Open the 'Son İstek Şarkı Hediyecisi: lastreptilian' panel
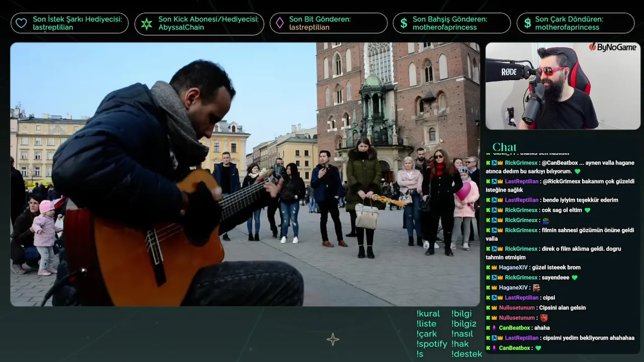Image resolution: width=644 pixels, height=362 pixels. tap(69, 23)
